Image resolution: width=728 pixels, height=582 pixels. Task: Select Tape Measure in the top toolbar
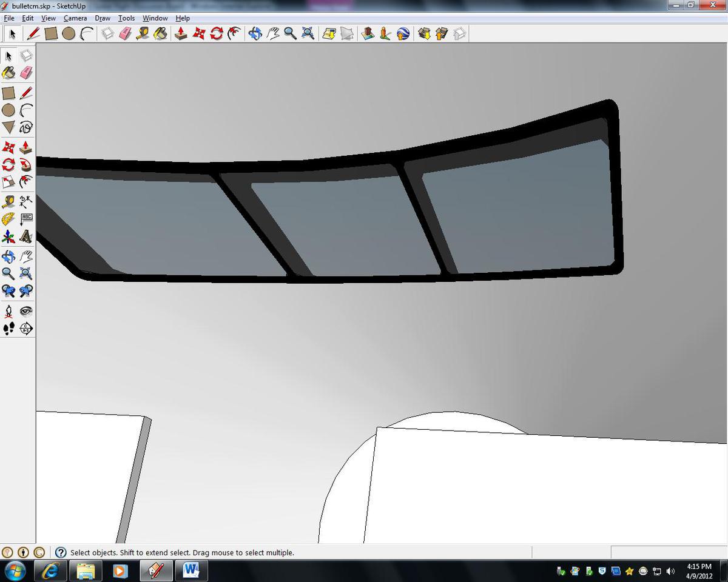point(143,33)
